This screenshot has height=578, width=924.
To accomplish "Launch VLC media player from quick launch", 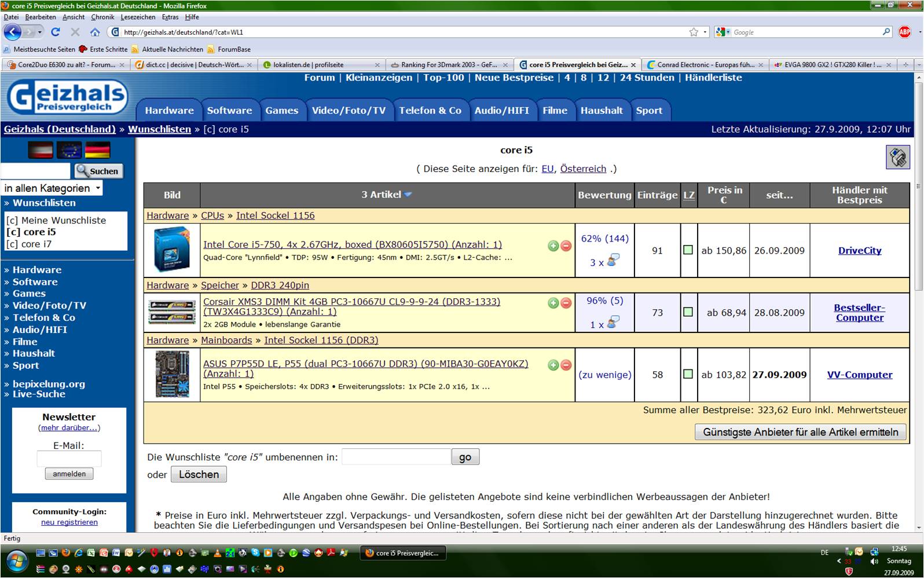I will 217,553.
